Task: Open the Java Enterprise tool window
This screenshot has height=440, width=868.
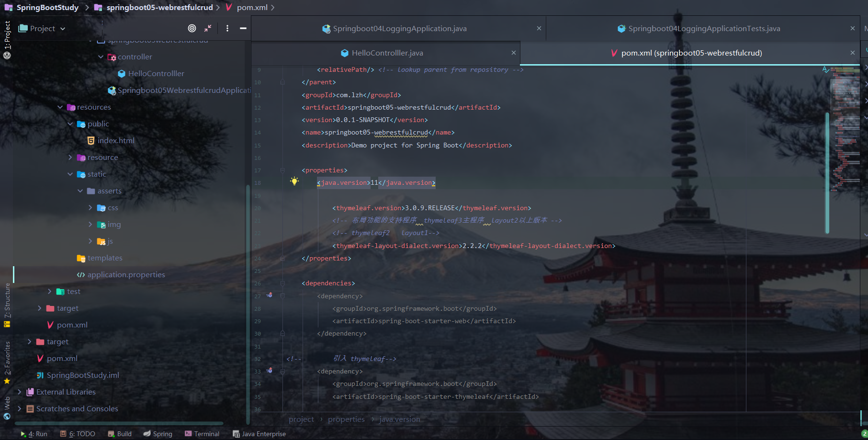Action: coord(259,434)
